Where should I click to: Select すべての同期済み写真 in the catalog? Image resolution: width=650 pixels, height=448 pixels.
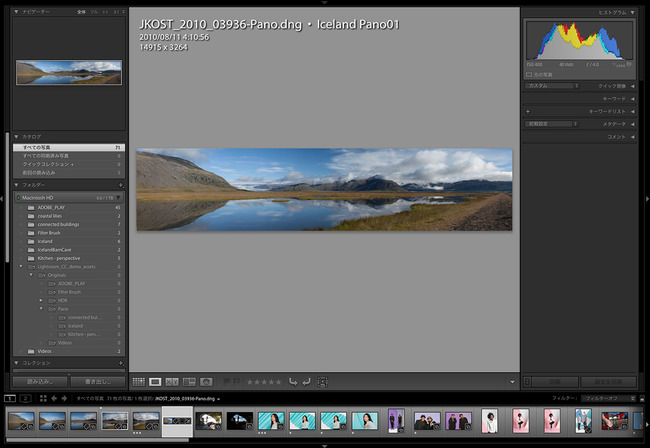point(69,156)
